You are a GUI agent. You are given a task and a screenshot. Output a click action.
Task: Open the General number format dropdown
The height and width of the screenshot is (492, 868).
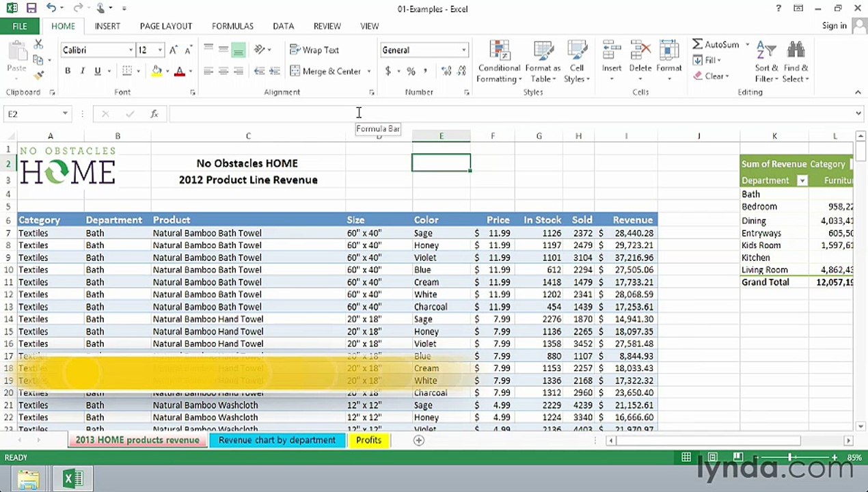point(463,50)
